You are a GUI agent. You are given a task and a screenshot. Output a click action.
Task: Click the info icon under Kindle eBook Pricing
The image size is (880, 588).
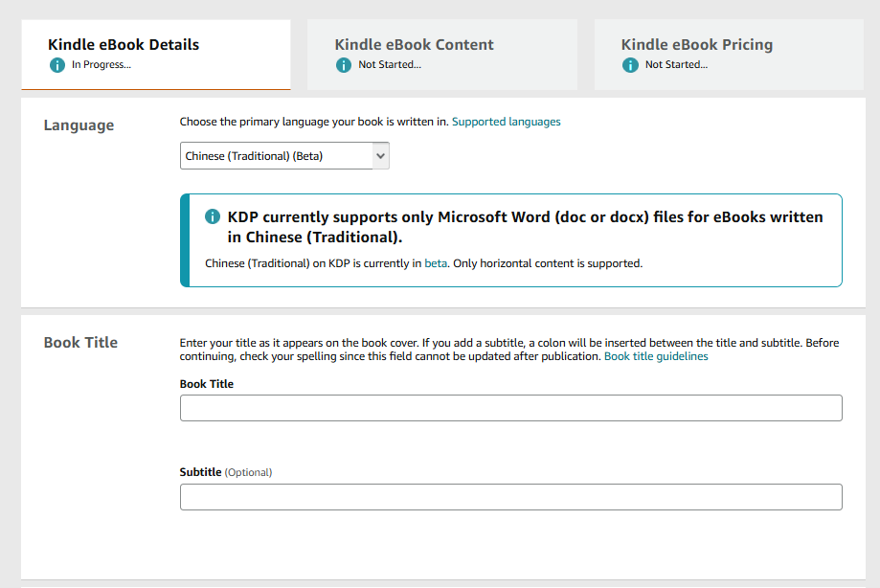coord(630,65)
